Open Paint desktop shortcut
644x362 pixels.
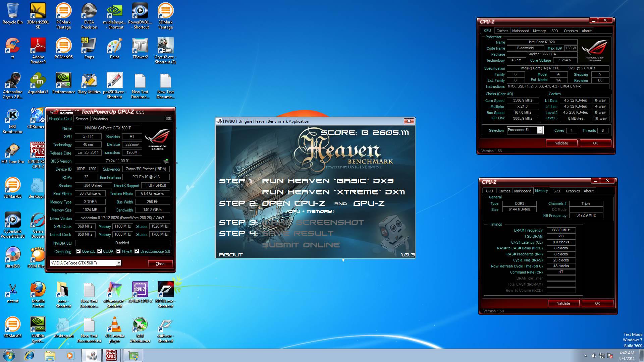tap(114, 48)
